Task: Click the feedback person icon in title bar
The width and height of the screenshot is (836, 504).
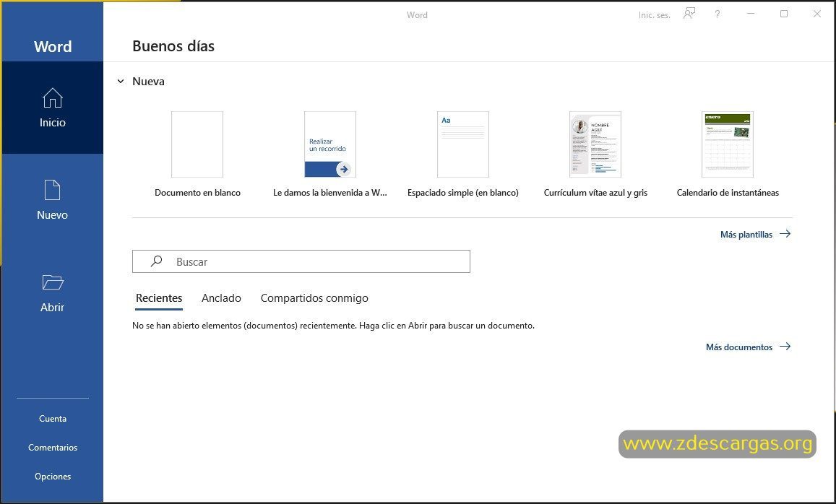Action: [689, 14]
